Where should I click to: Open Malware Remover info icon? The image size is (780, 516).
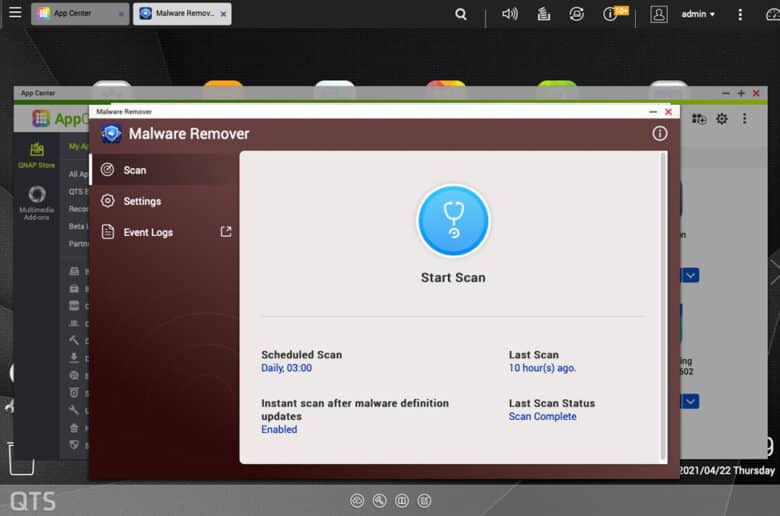tap(660, 133)
